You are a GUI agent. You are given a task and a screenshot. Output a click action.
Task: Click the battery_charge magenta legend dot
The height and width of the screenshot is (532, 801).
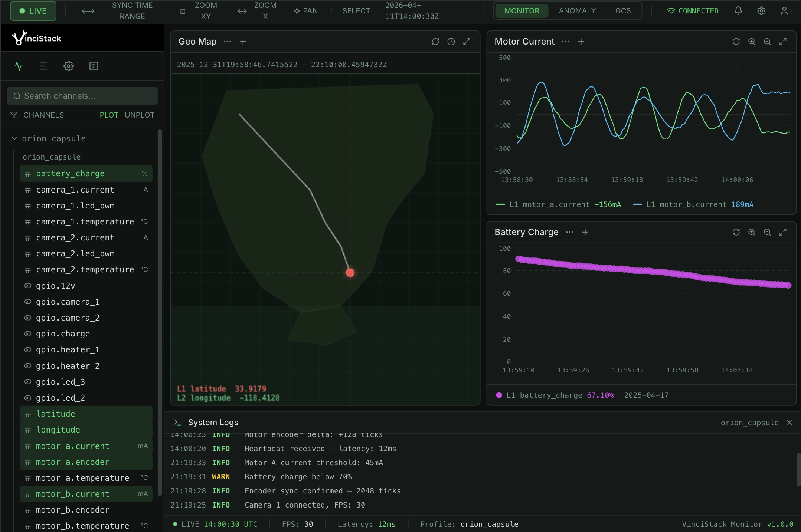click(499, 395)
